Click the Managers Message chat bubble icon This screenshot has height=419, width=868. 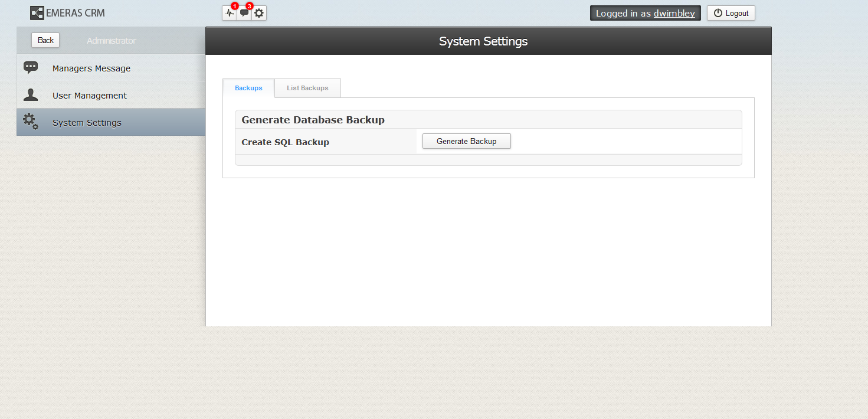31,68
